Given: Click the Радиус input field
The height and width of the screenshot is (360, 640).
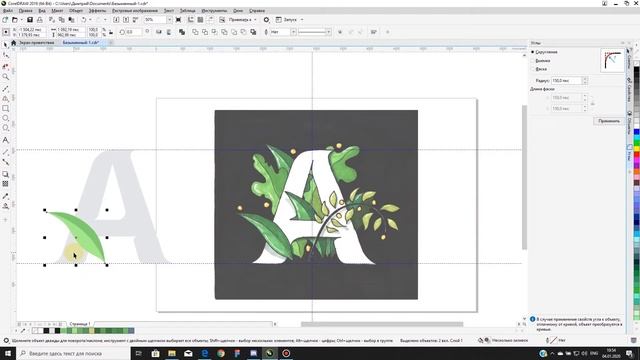Looking at the screenshot, I should click(566, 81).
